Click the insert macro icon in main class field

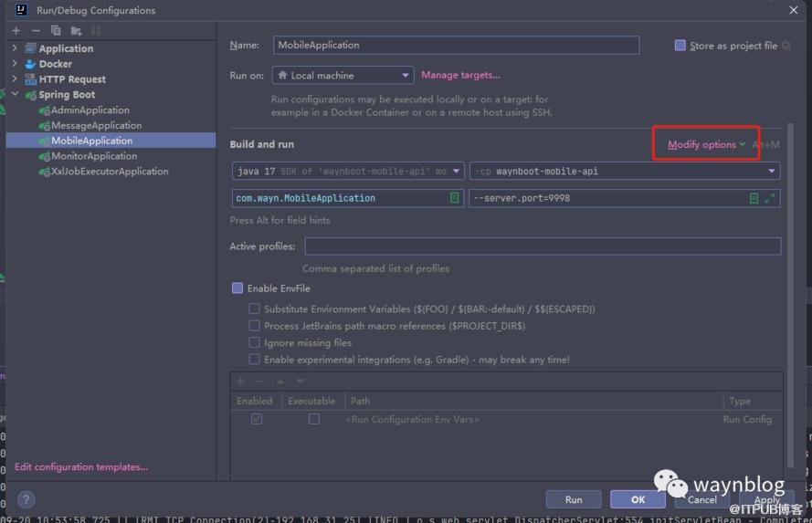[x=454, y=198]
